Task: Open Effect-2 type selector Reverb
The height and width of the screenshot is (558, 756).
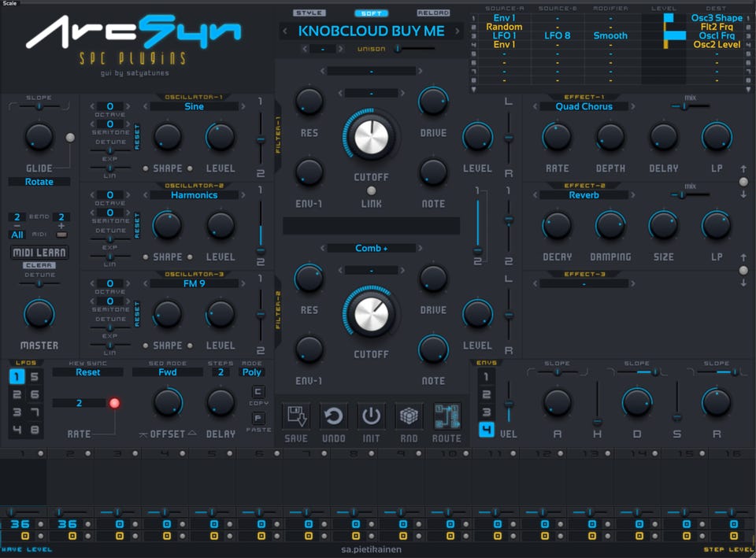Action: tap(584, 195)
